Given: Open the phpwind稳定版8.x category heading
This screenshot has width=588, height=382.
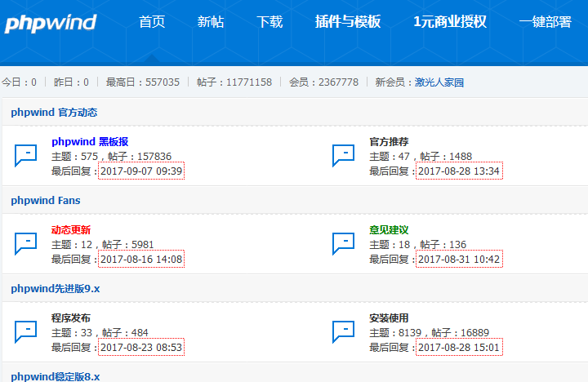Looking at the screenshot, I should tap(56, 376).
